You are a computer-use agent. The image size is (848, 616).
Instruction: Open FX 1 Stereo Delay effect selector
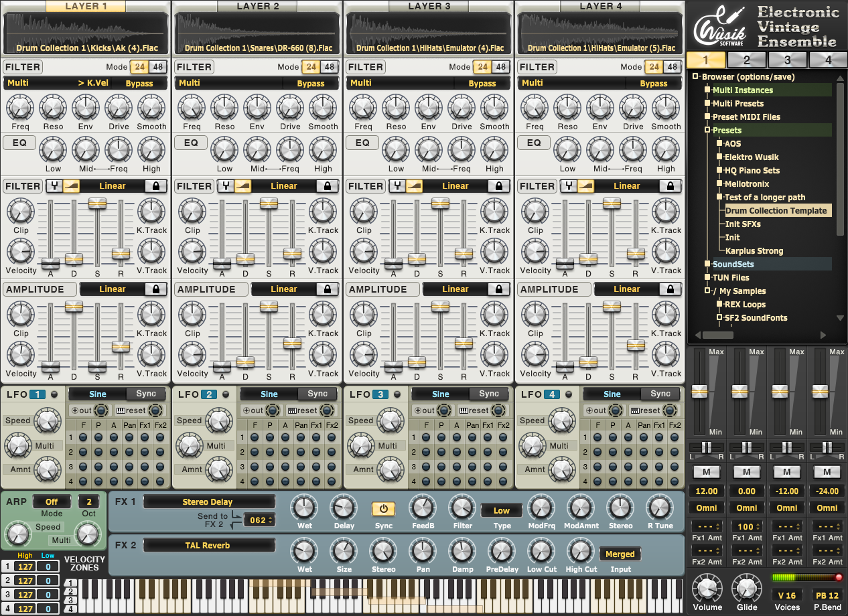click(208, 502)
